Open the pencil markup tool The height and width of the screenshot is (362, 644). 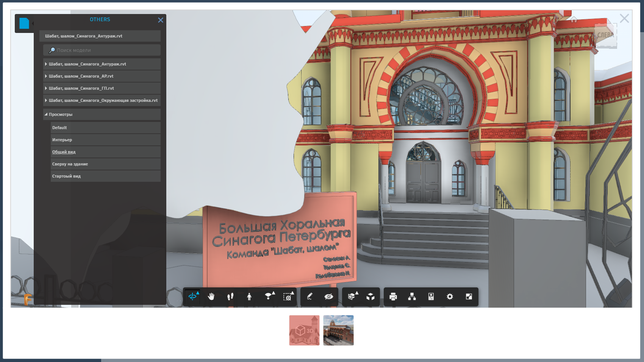(310, 296)
